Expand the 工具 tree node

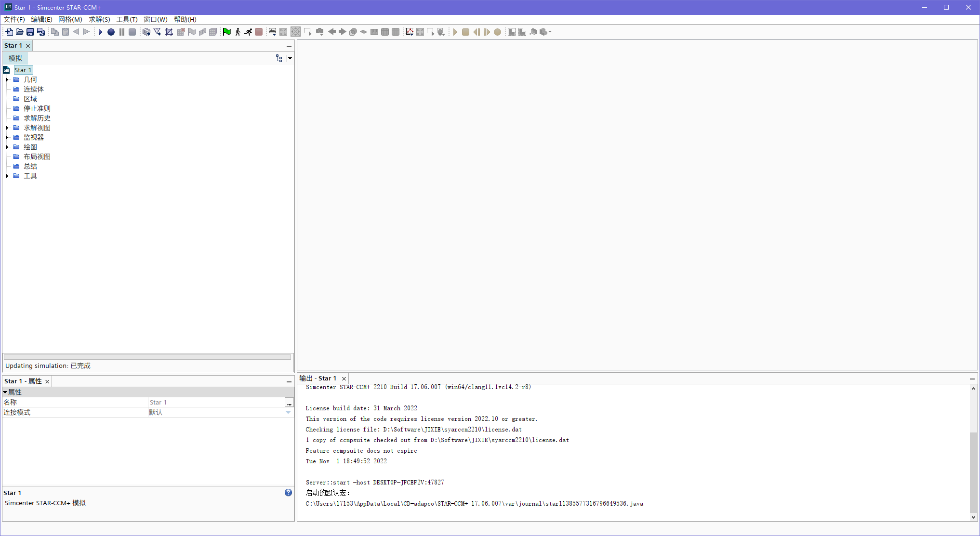click(x=7, y=176)
